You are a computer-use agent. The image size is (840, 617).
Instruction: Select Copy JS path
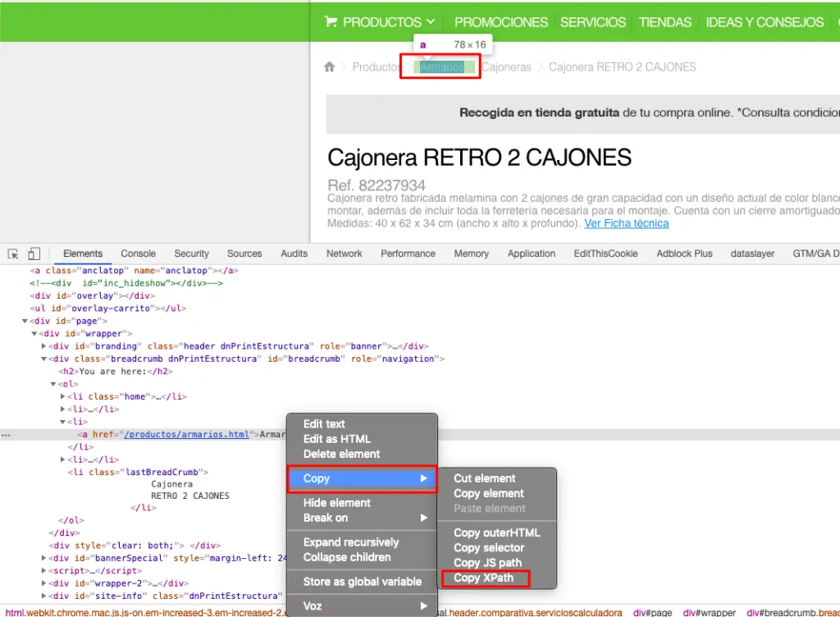click(497, 563)
